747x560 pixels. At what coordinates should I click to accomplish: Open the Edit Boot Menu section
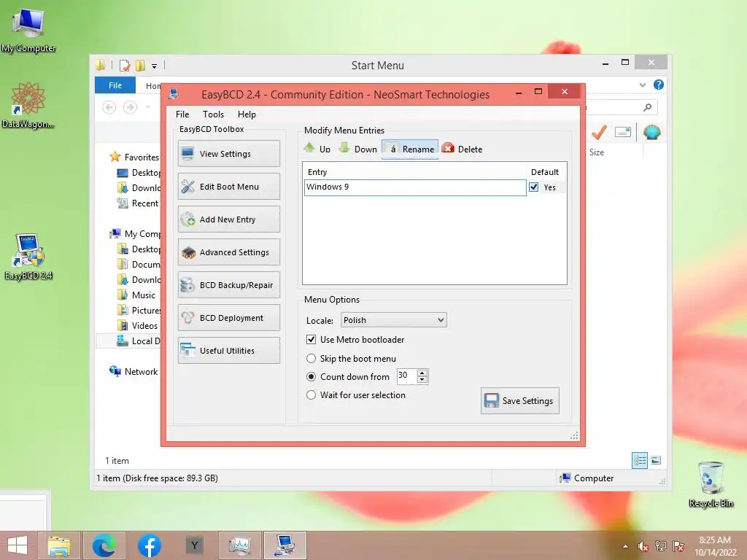(x=228, y=186)
